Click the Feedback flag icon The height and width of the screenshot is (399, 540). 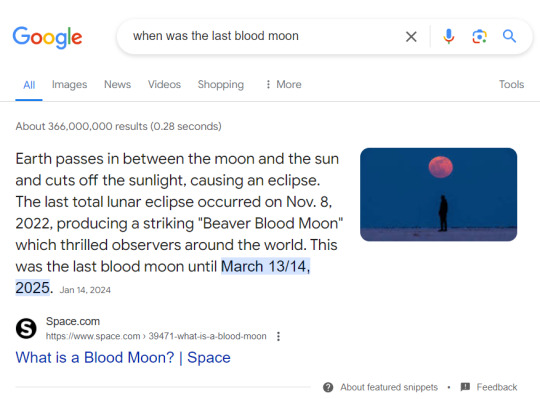pyautogui.click(x=465, y=387)
